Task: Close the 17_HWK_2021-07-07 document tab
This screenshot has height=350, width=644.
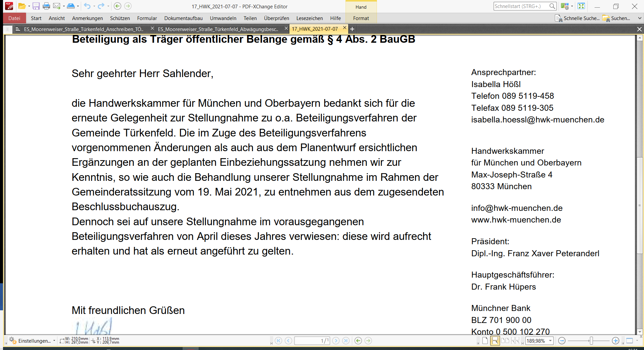Action: pos(345,28)
